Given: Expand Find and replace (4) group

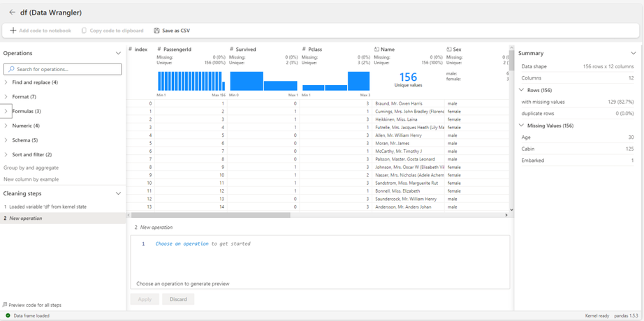Looking at the screenshot, I should click(6, 82).
